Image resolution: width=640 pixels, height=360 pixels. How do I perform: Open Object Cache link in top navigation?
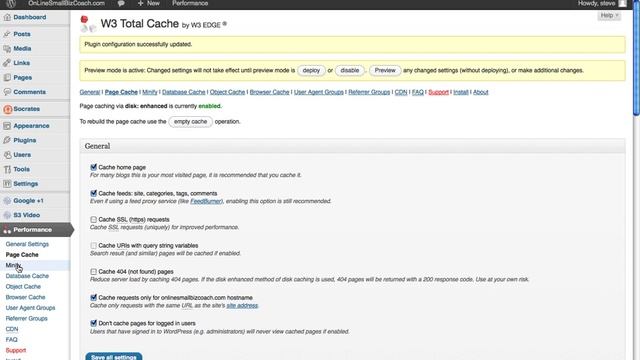227,92
